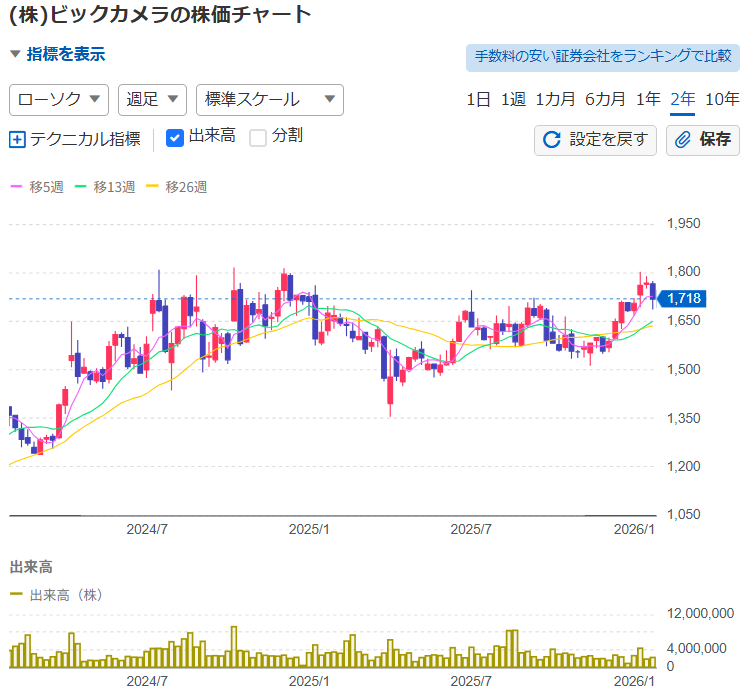746x694 pixels.
Task: Click the 移13週 green legend swatch
Action: pyautogui.click(x=81, y=187)
